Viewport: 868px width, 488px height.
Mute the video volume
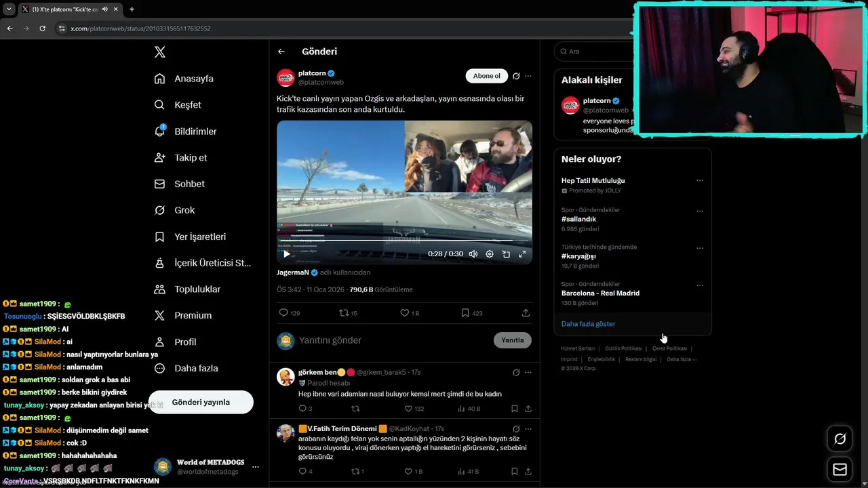(x=473, y=254)
